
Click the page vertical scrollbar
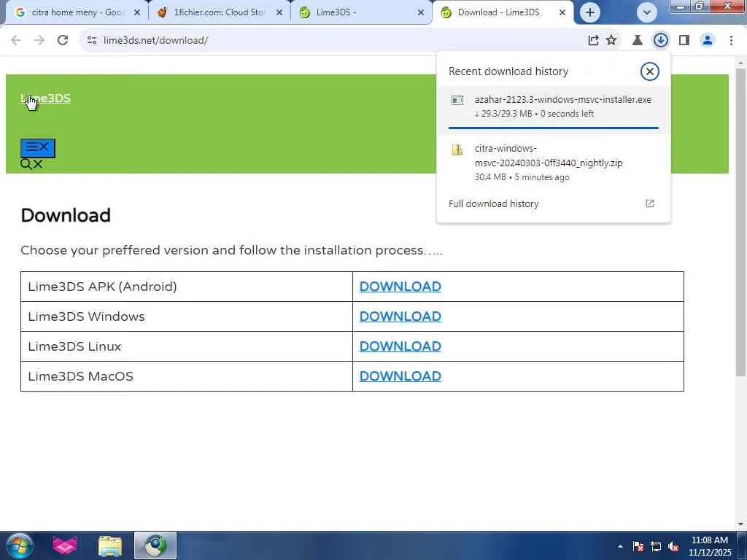[741, 222]
